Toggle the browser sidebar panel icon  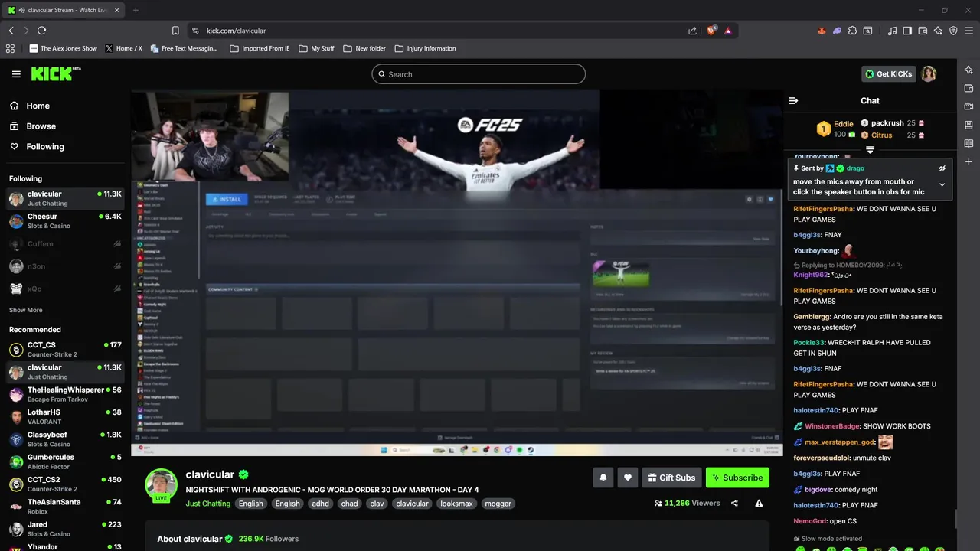point(907,31)
